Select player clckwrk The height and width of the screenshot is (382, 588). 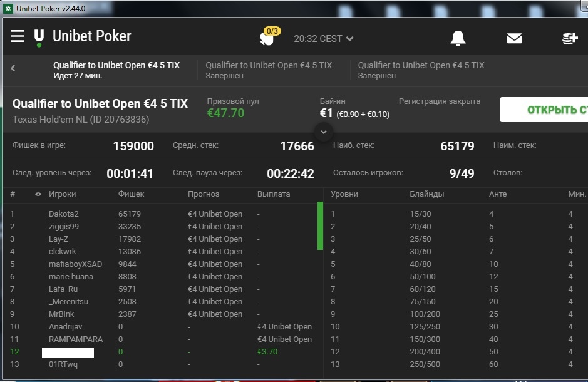(x=62, y=252)
